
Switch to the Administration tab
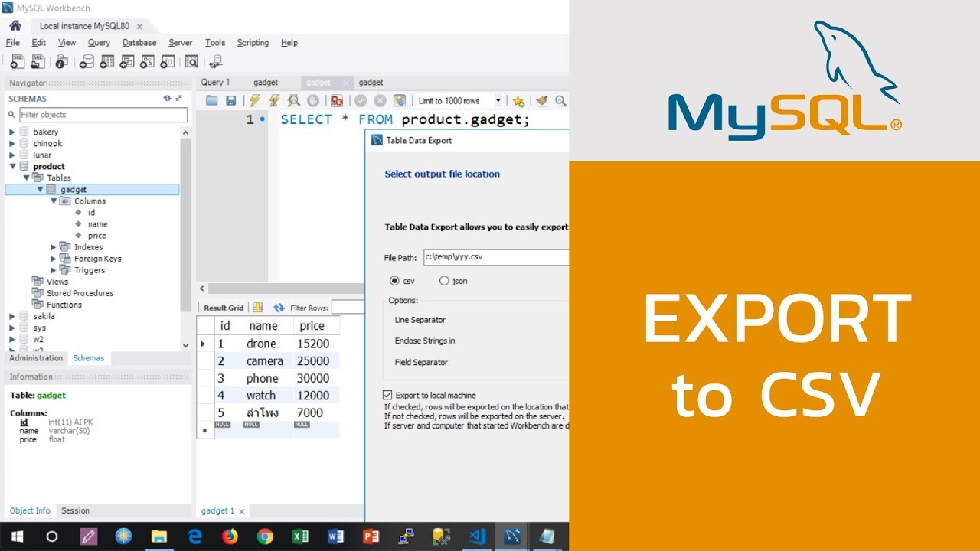point(36,358)
